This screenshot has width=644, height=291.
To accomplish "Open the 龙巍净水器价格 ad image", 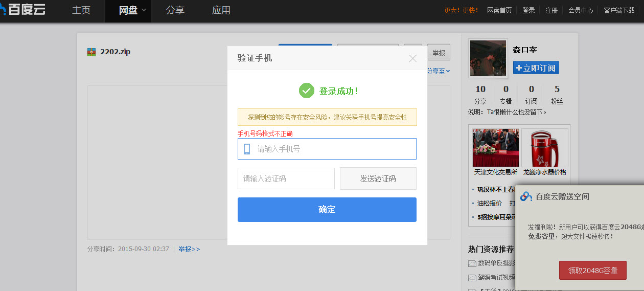I will coord(545,147).
